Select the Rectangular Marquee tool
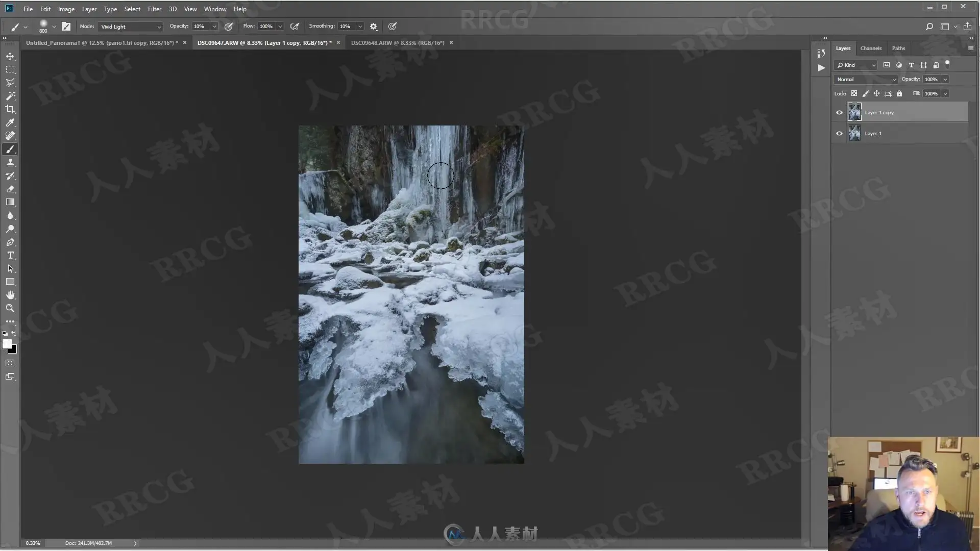Viewport: 980px width, 551px height. point(10,69)
